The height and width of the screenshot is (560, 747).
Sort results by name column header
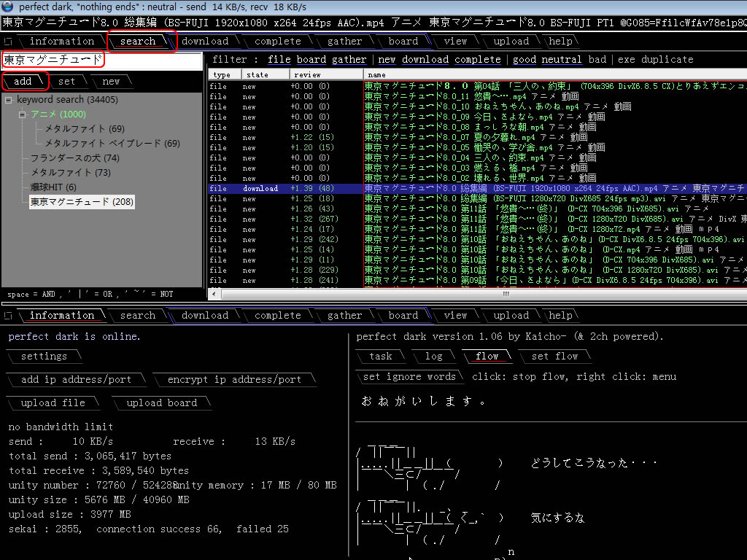(555, 75)
